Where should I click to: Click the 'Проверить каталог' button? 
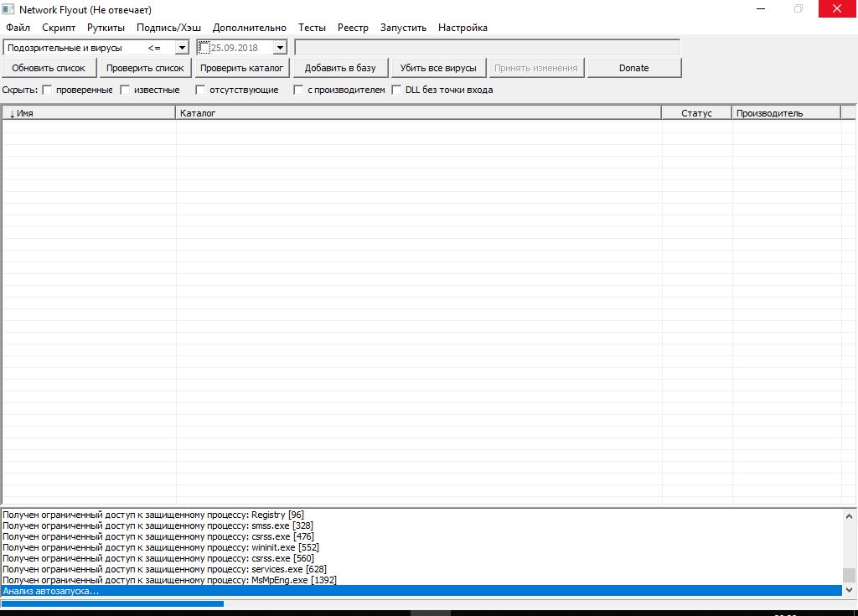pos(242,68)
